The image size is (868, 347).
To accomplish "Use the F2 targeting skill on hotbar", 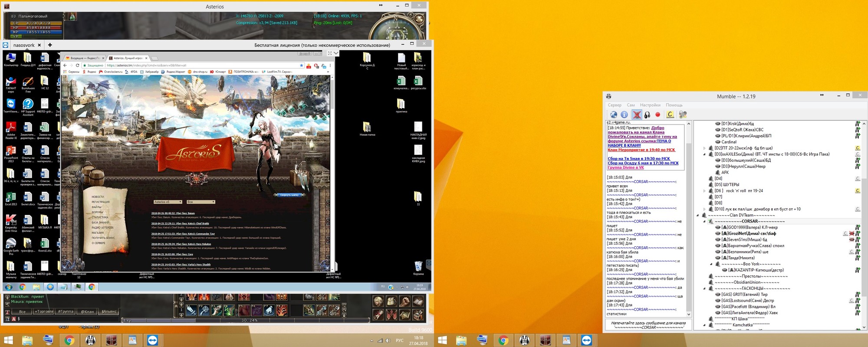I will click(204, 310).
